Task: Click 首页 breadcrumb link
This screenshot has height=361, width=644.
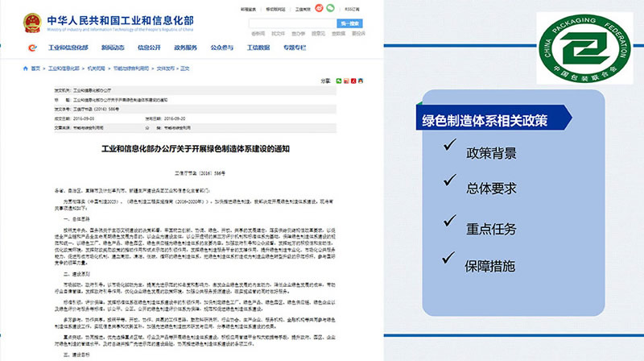Action: click(x=35, y=68)
